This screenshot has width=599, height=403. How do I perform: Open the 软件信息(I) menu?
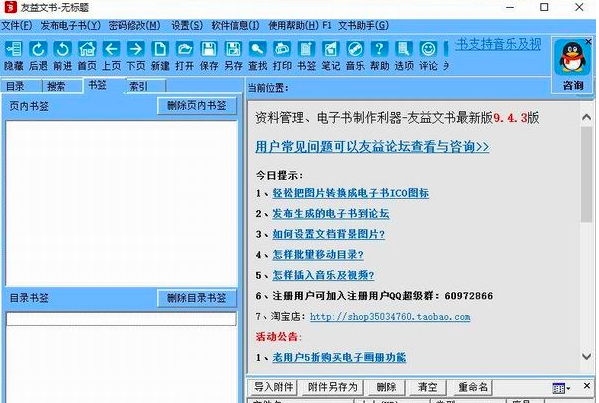tap(235, 26)
